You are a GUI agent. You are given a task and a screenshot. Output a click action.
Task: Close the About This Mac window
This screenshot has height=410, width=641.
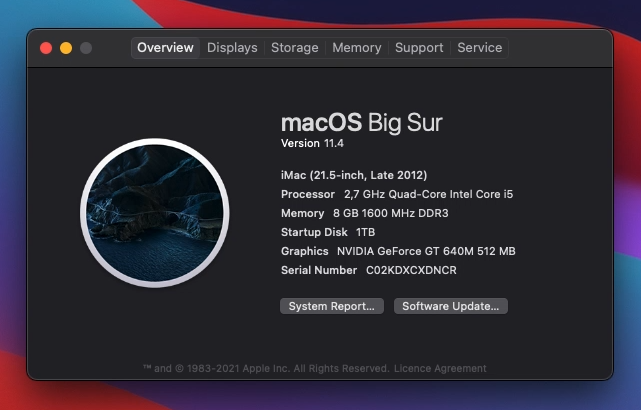pos(46,48)
